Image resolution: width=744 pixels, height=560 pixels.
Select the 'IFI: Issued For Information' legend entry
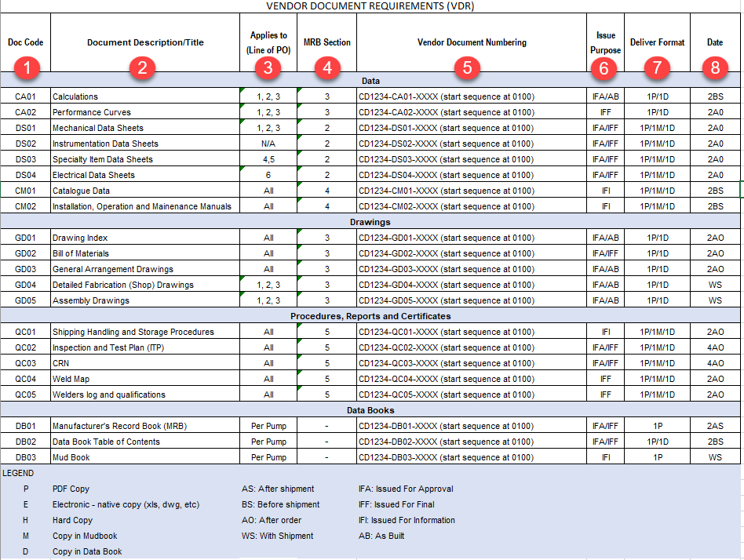coord(407,520)
